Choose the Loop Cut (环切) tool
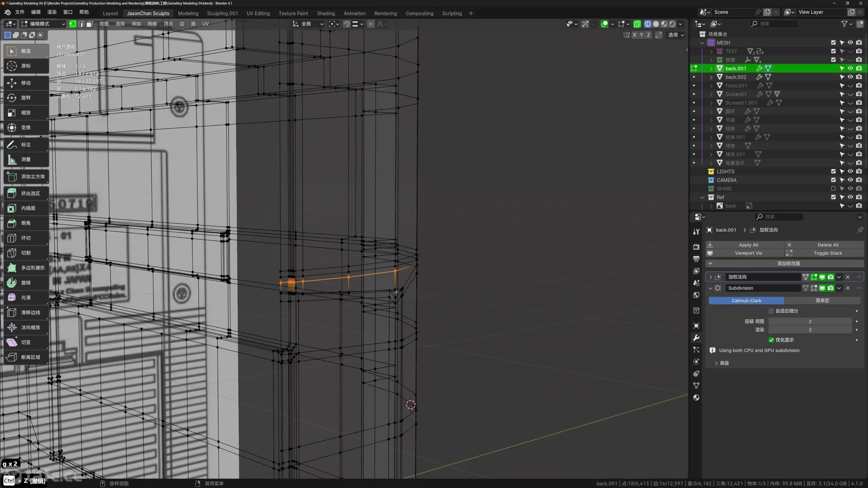The image size is (868, 488). pyautogui.click(x=26, y=238)
